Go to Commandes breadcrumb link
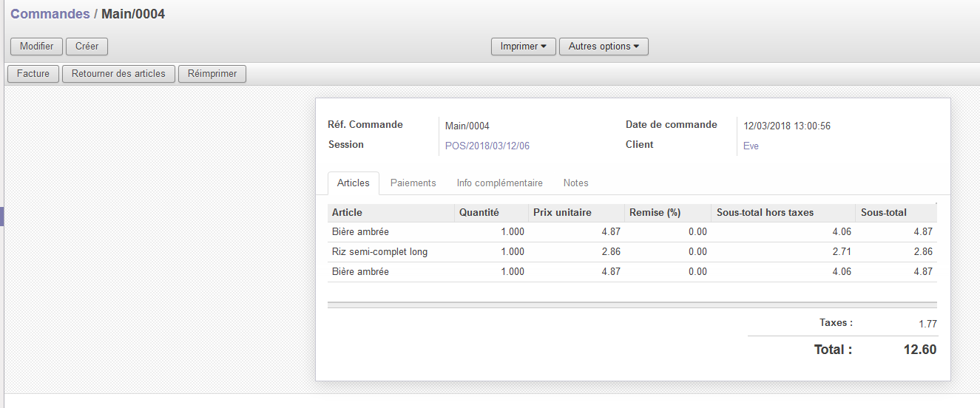The image size is (980, 408). (x=50, y=14)
